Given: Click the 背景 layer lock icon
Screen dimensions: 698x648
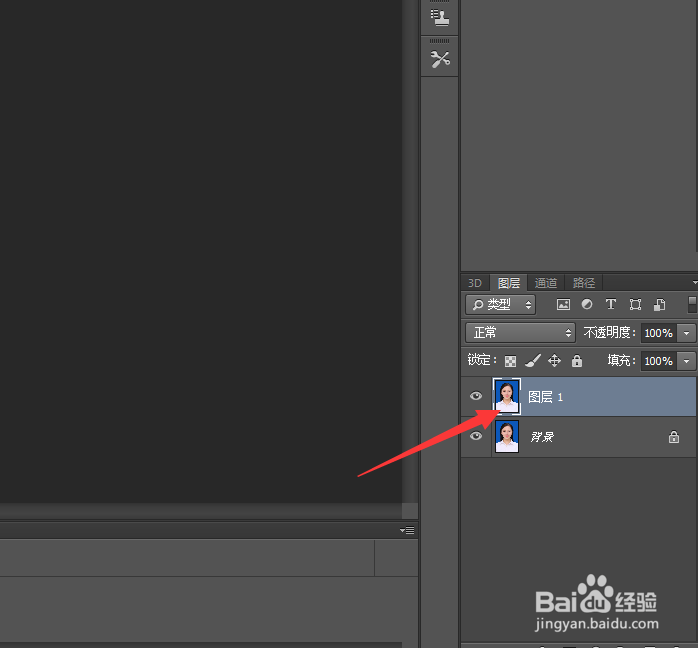Looking at the screenshot, I should [674, 437].
